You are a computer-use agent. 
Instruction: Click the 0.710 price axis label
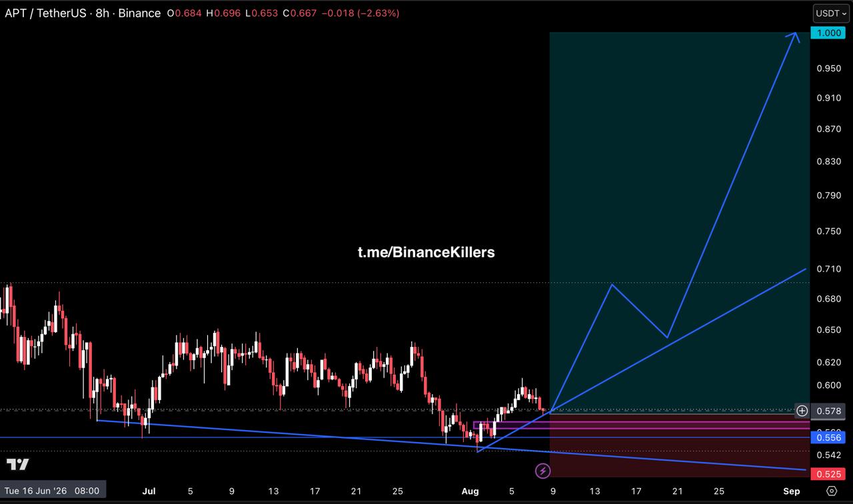coord(828,269)
